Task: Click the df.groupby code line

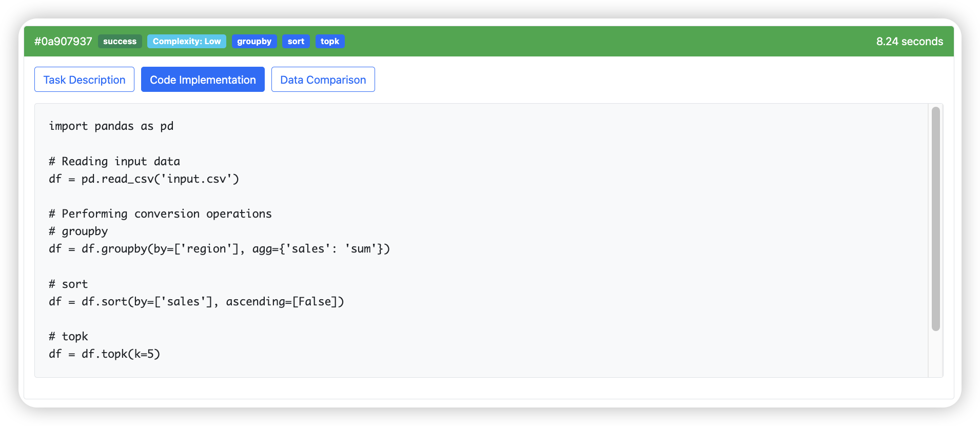Action: click(x=219, y=249)
